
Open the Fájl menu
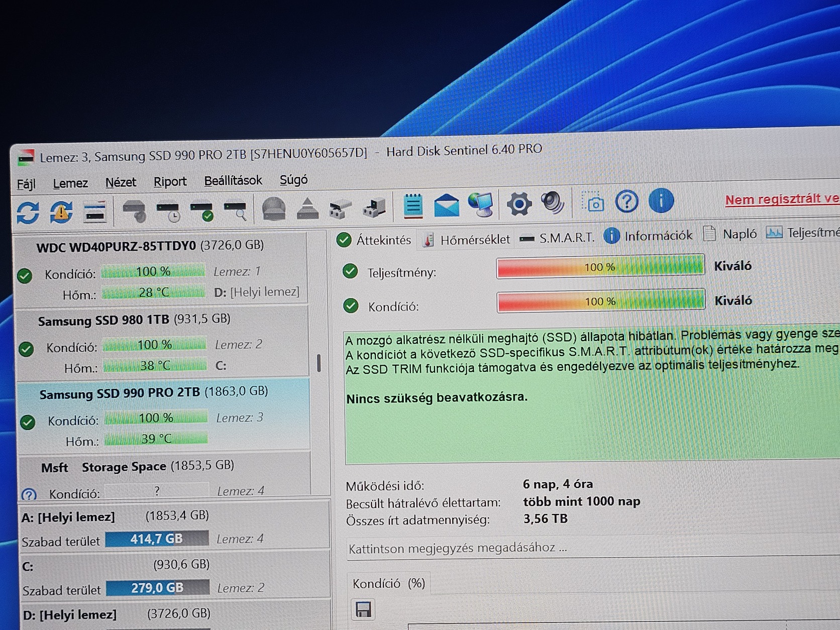click(x=26, y=184)
